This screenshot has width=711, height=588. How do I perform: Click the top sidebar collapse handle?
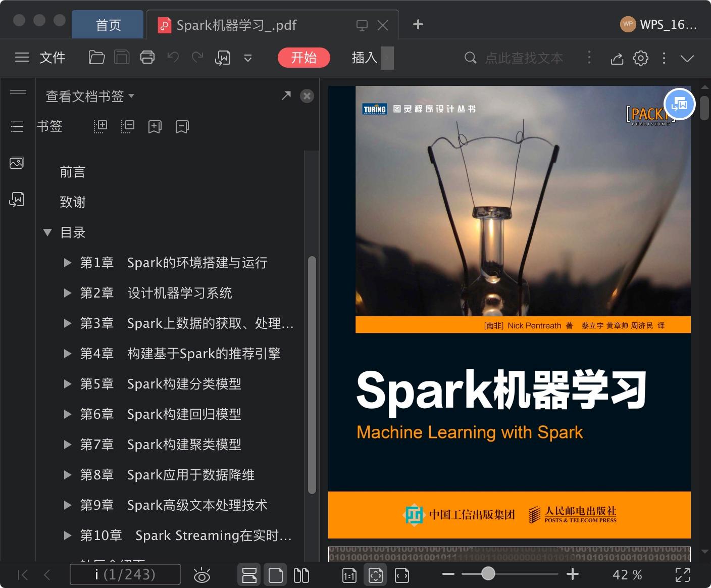pyautogui.click(x=18, y=92)
